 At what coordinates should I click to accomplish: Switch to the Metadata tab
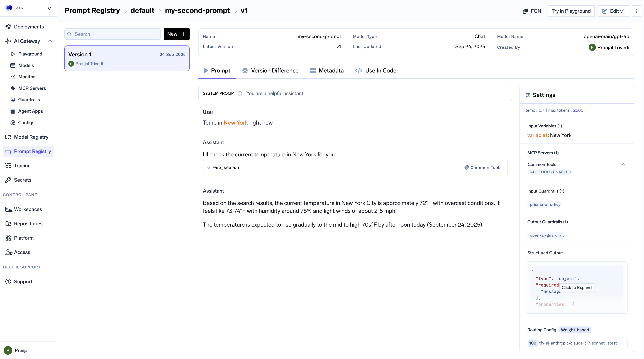pos(327,71)
